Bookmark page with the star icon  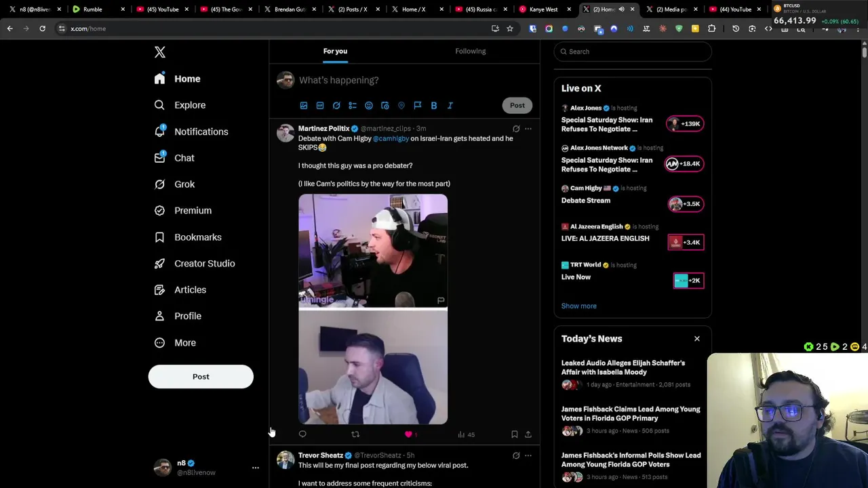510,28
